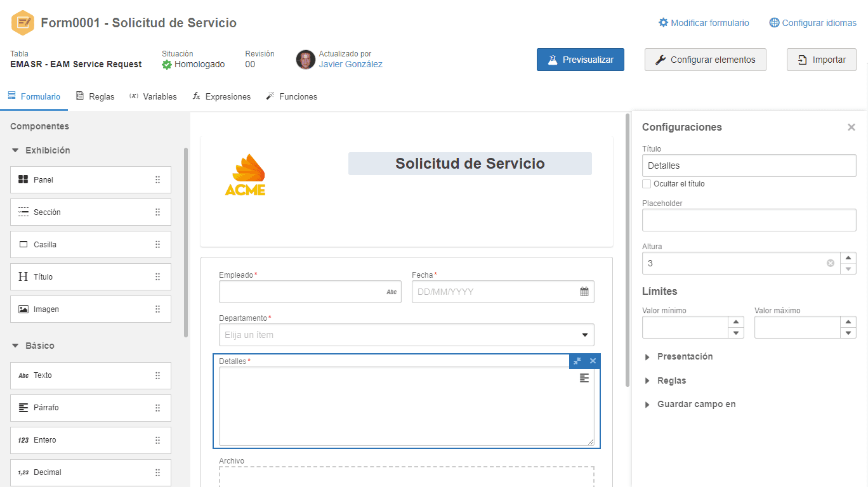
Task: Select the Casilla component icon
Action: 23,244
